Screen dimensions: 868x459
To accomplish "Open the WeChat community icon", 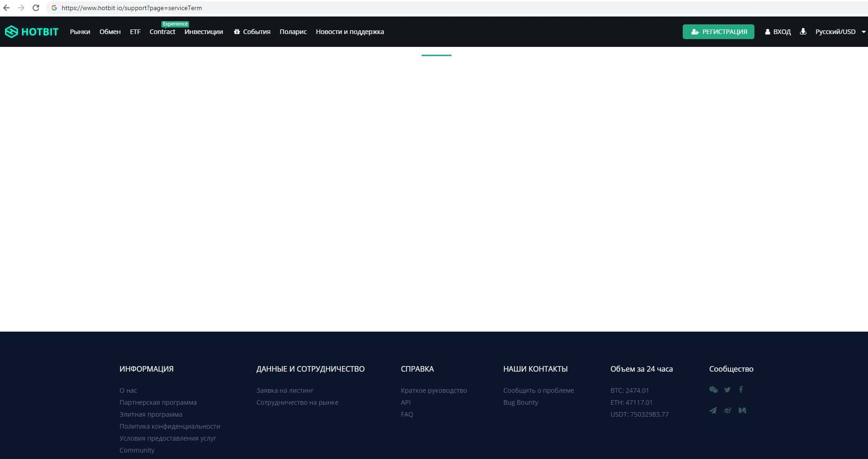I will click(713, 390).
